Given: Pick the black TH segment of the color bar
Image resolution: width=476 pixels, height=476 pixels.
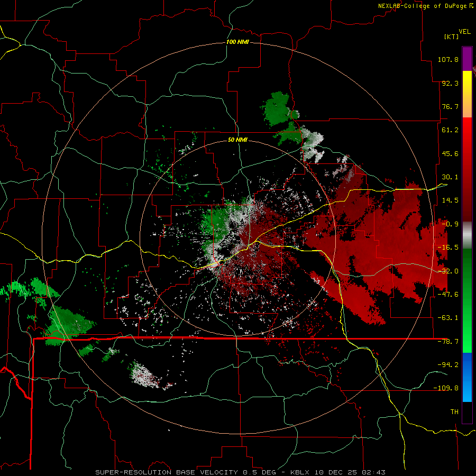Looking at the screenshot, I should [467, 412].
